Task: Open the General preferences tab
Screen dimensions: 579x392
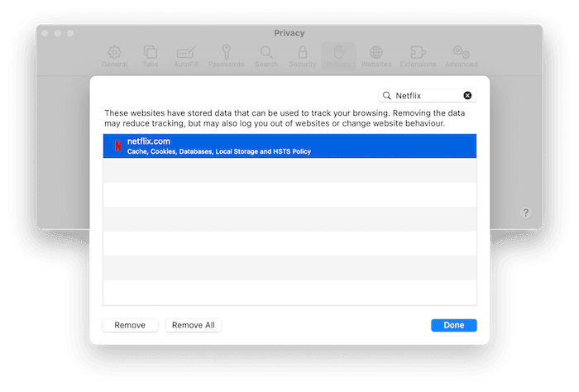Action: coord(114,56)
